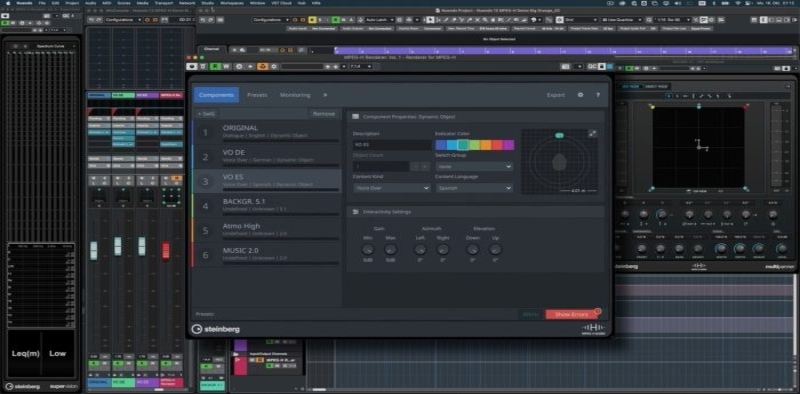Click redo arrow in Project window toolbar
The image size is (800, 394).
pos(211,20)
